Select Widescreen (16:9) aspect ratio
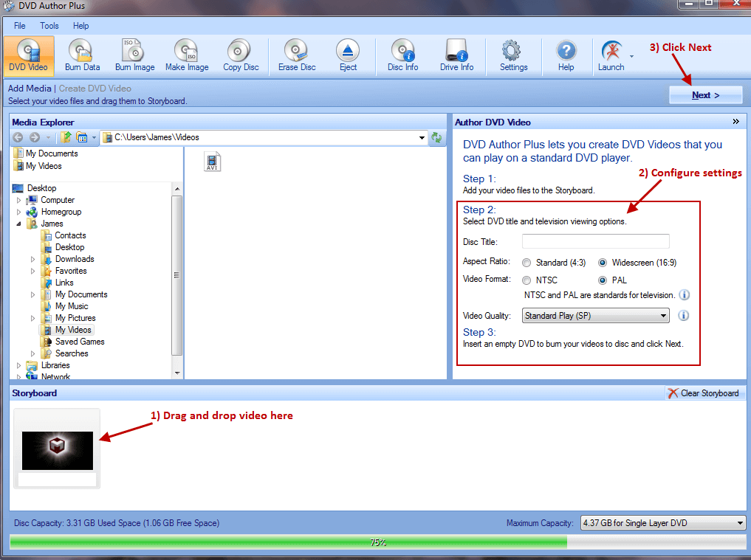This screenshot has height=560, width=751. coord(603,263)
